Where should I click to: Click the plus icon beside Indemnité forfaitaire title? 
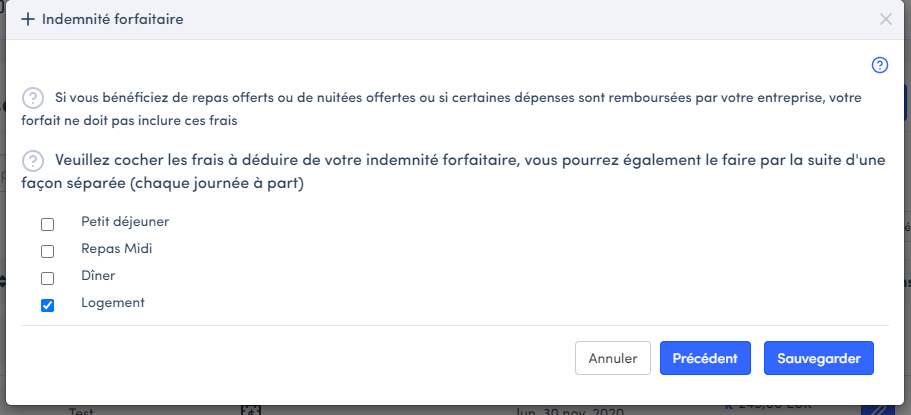pyautogui.click(x=27, y=19)
